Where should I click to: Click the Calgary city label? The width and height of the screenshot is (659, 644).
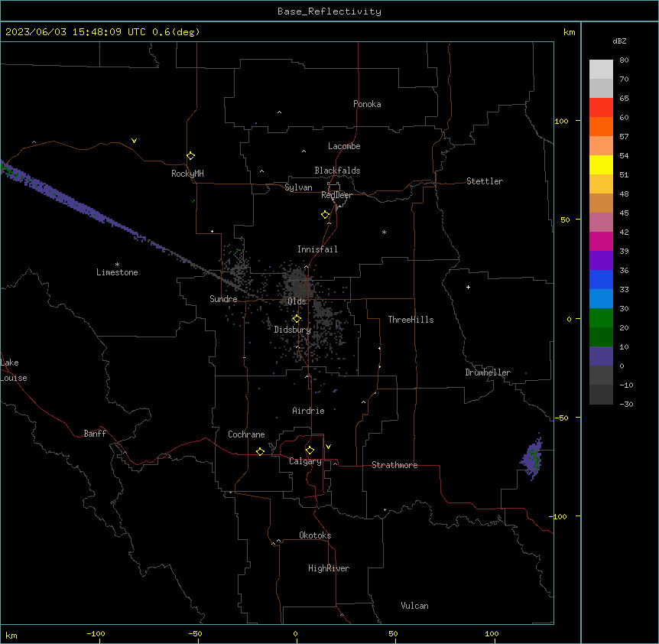(x=305, y=461)
